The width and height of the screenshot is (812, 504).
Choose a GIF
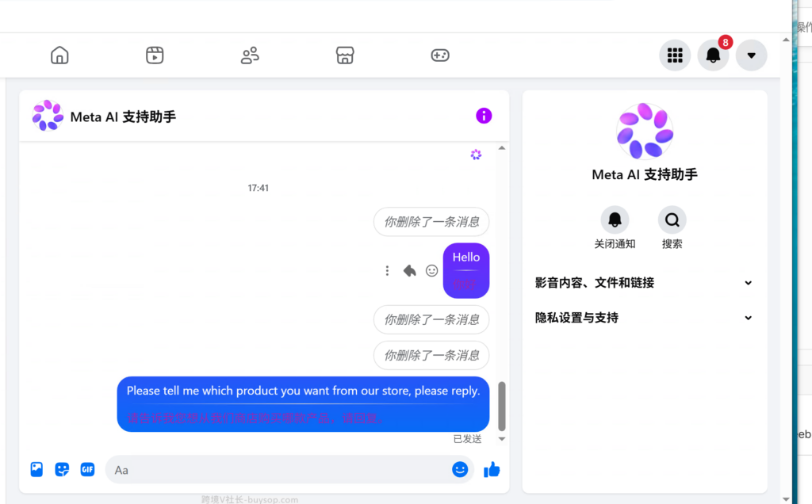click(x=87, y=469)
